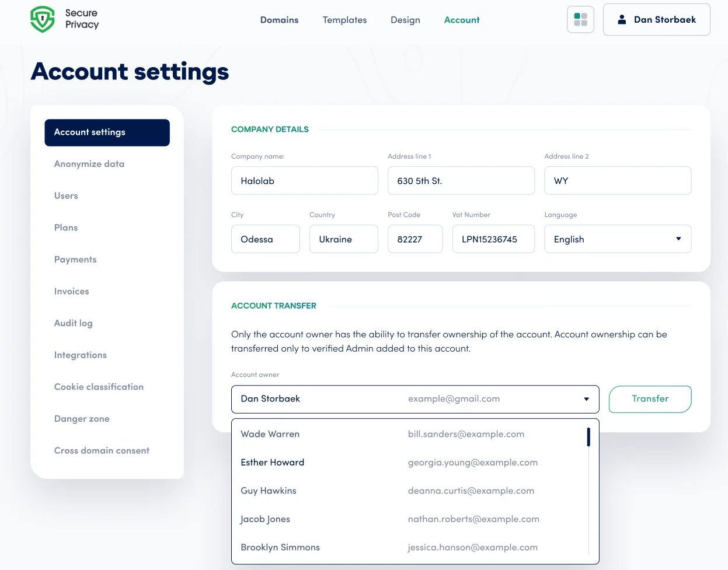This screenshot has width=728, height=570.
Task: Click the Dan Storbaek user avatar icon
Action: click(x=621, y=19)
